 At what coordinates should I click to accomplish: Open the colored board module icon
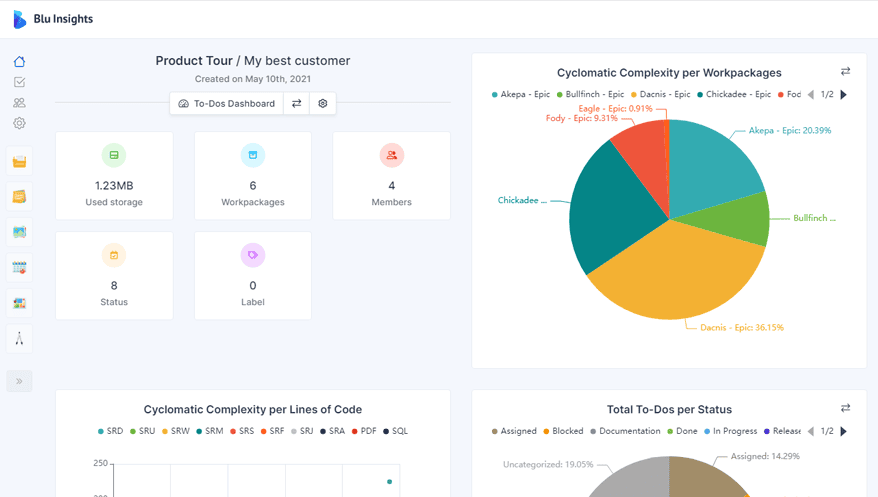[x=19, y=303]
